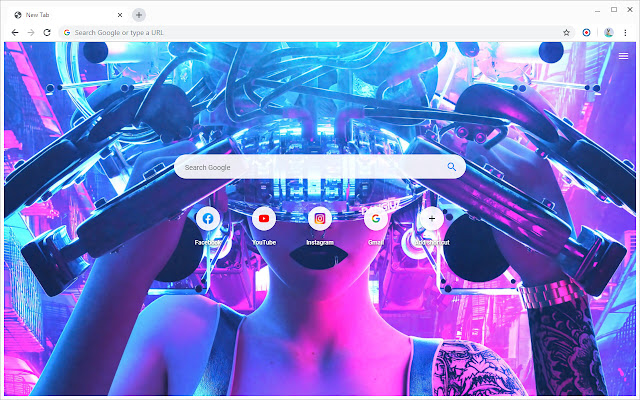Image resolution: width=640 pixels, height=400 pixels.
Task: Open the Gmail shortcut
Action: tap(376, 219)
